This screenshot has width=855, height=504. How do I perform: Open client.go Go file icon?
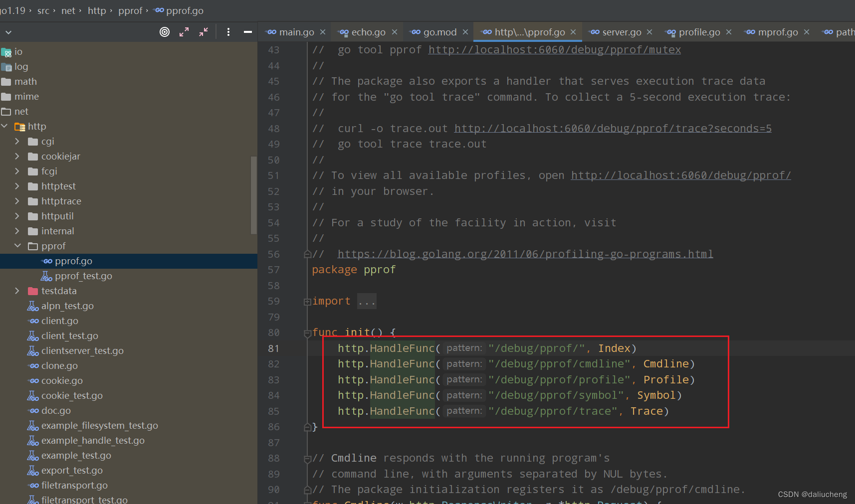(x=34, y=321)
